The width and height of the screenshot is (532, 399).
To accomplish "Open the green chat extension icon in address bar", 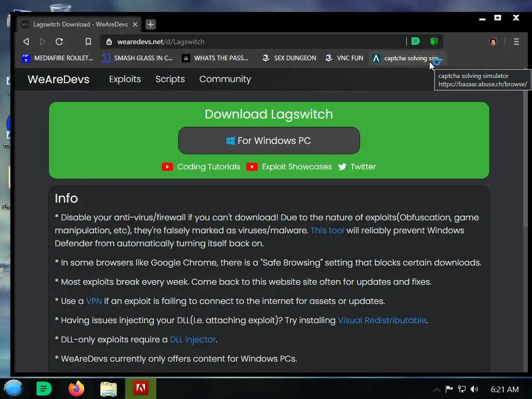I will 416,42.
